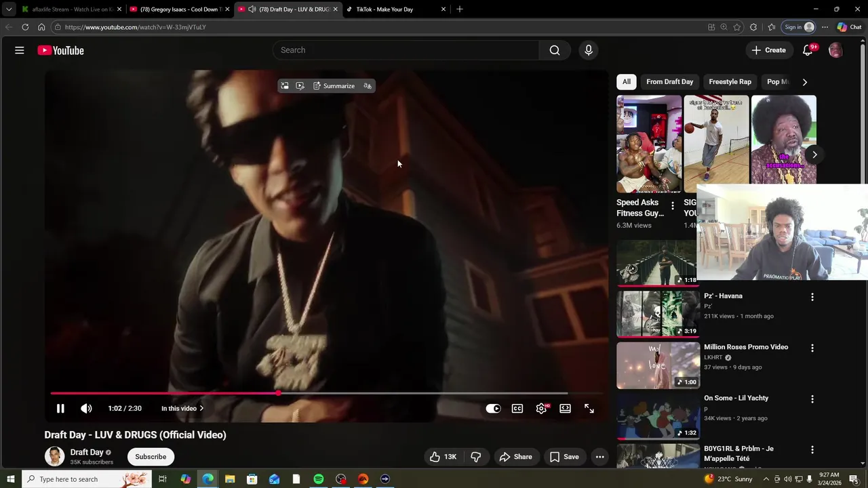Switch the player to theater mode
The width and height of the screenshot is (868, 488).
point(565,409)
